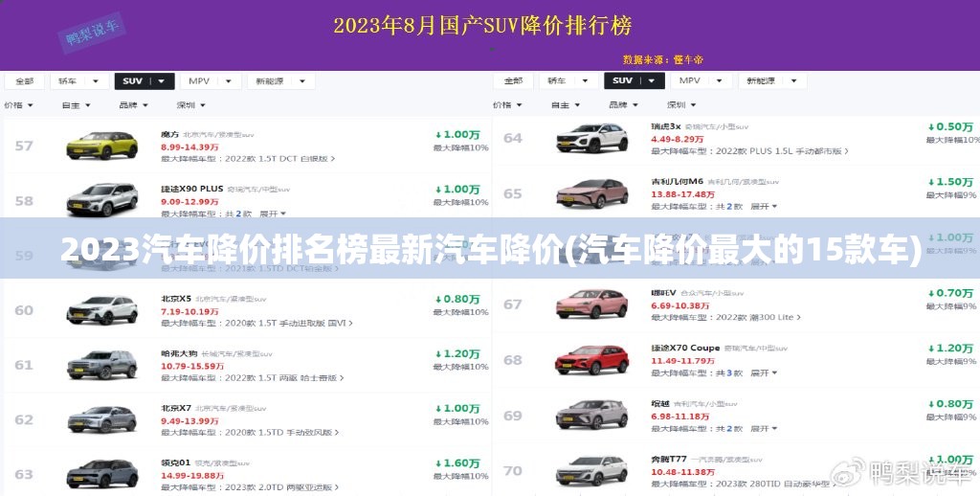Open the 吉利几何M6 model name link
The height and width of the screenshot is (496, 980).
[x=677, y=181]
